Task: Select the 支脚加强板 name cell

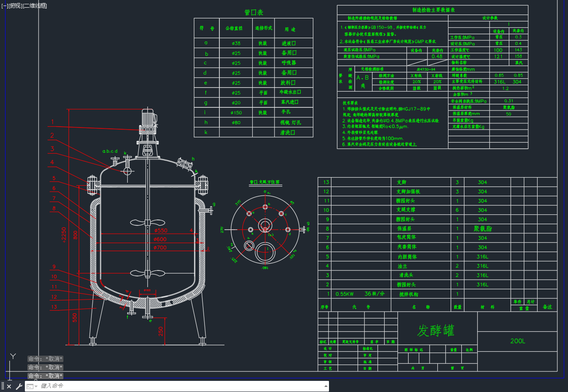Action: [408, 191]
